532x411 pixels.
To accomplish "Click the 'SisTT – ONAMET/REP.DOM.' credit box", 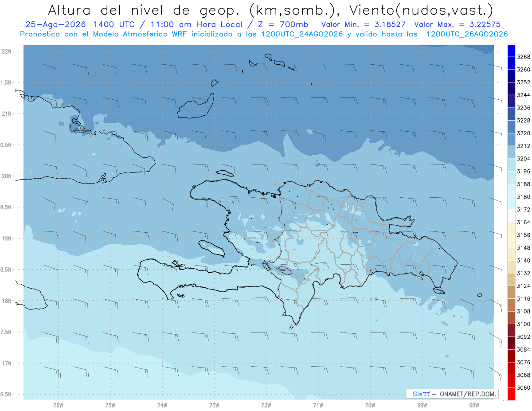I will tap(452, 394).
